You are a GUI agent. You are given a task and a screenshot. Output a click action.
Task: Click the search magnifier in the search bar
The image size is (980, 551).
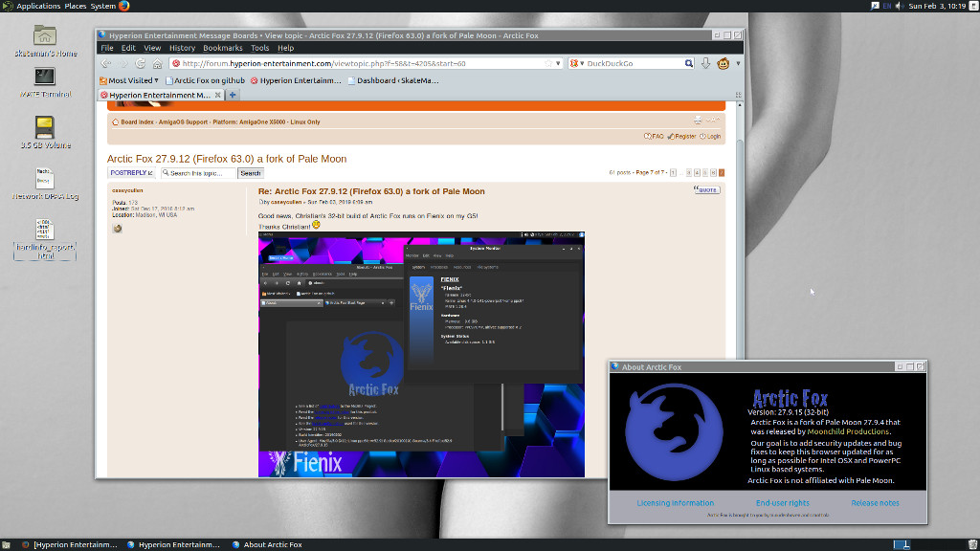click(x=689, y=63)
